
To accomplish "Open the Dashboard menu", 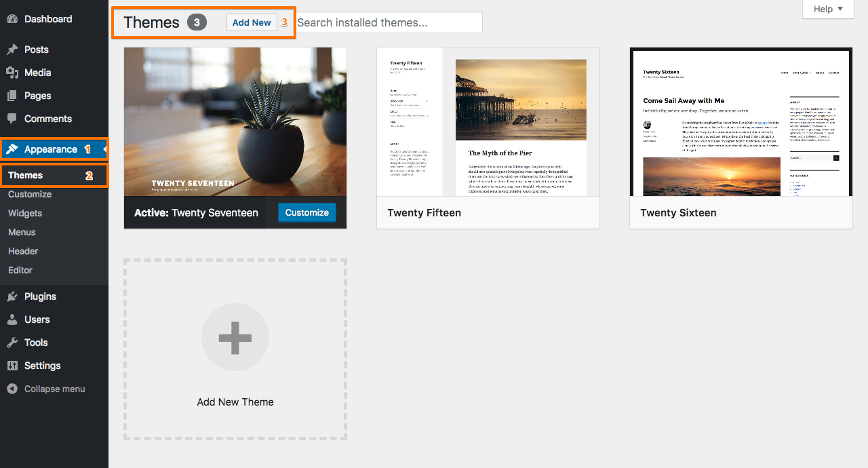I will click(x=54, y=19).
